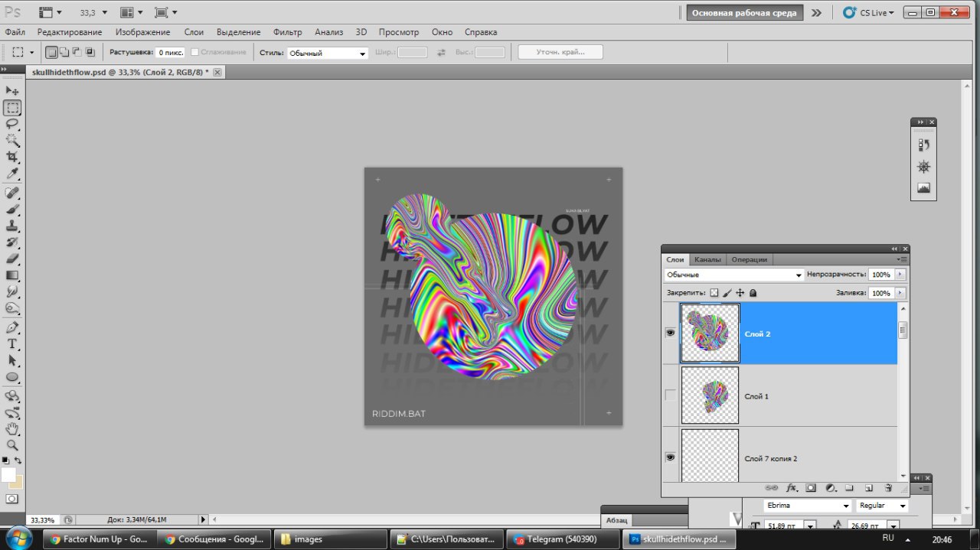
Task: Select the History Brush tool
Action: tap(12, 242)
